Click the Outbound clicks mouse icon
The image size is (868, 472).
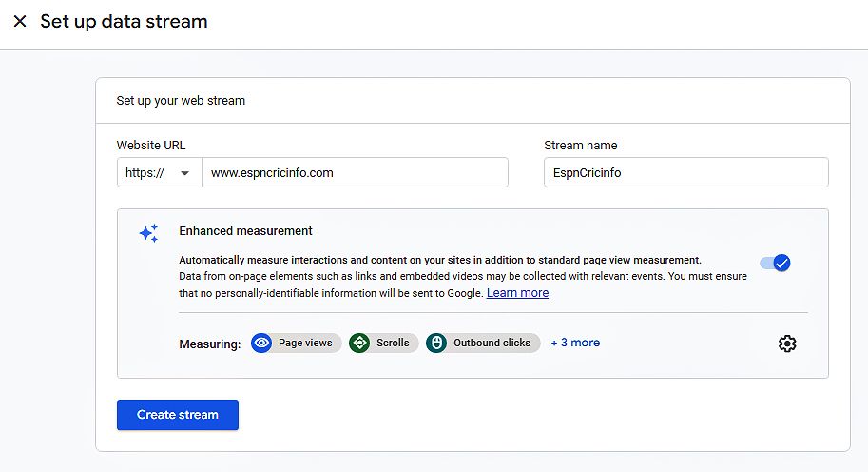(436, 343)
